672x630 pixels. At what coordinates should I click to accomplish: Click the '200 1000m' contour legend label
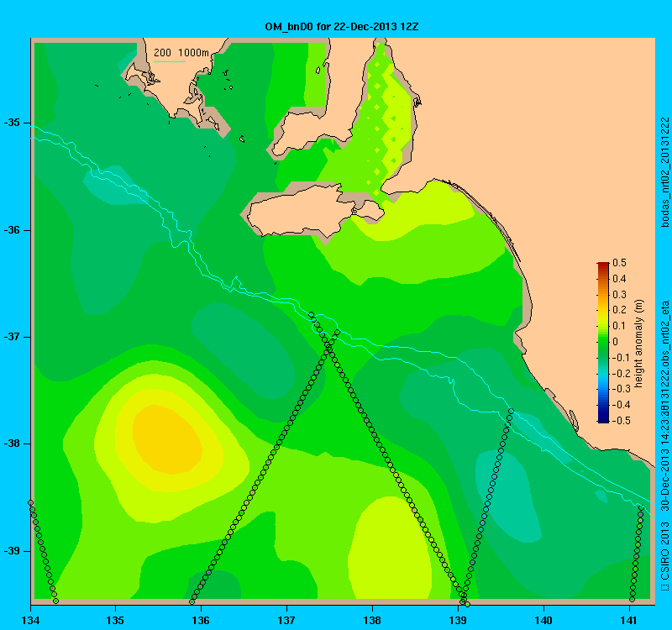coord(181,53)
